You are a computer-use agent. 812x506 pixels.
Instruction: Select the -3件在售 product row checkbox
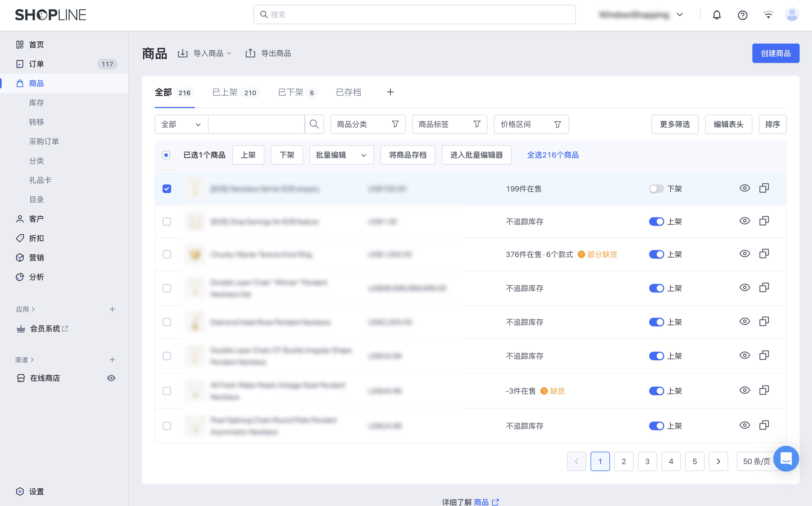(x=167, y=391)
